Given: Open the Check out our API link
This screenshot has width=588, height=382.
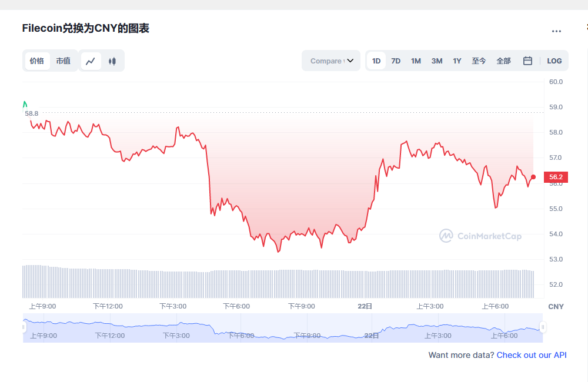Looking at the screenshot, I should (x=532, y=355).
